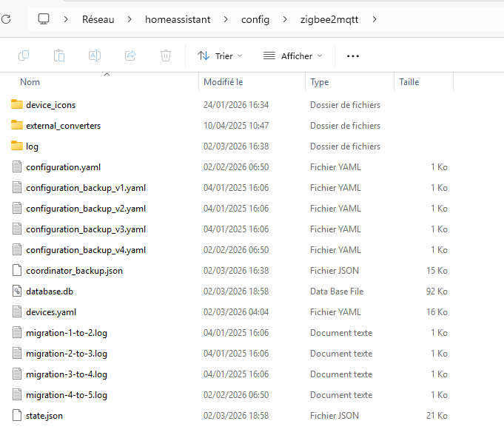Click the computer monitor icon in breadcrumb
Image resolution: width=504 pixels, height=435 pixels.
tap(44, 18)
